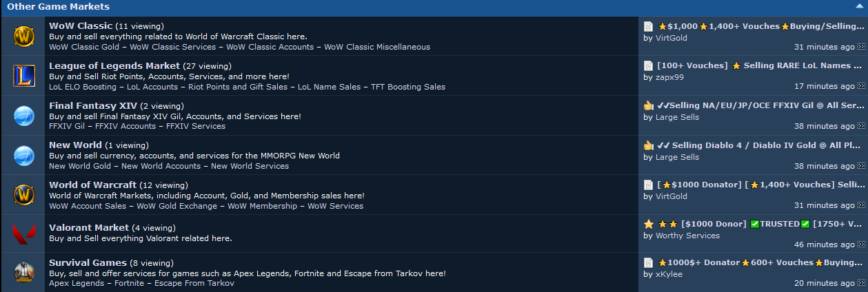Go to LoL ELO Boosting subforum
This screenshot has width=868, height=292.
pyautogui.click(x=84, y=87)
